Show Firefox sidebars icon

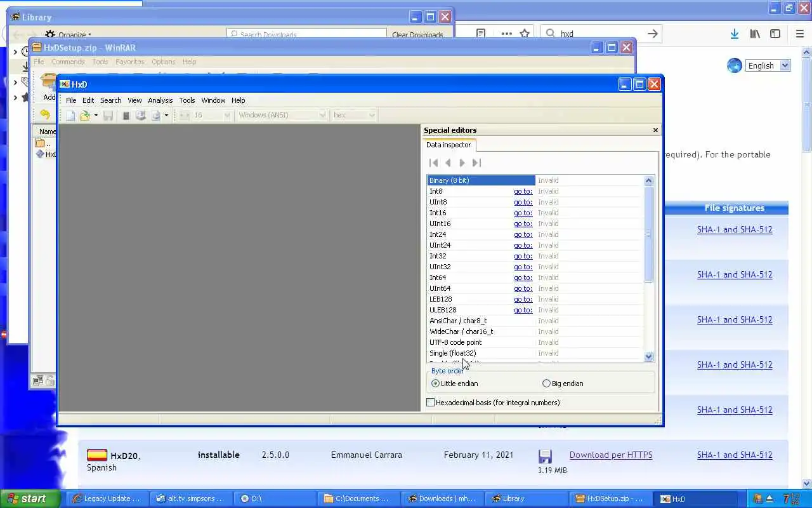click(775, 34)
